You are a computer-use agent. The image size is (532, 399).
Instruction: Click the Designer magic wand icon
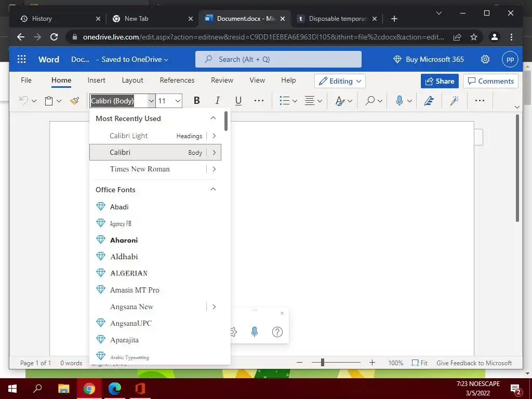click(x=454, y=101)
